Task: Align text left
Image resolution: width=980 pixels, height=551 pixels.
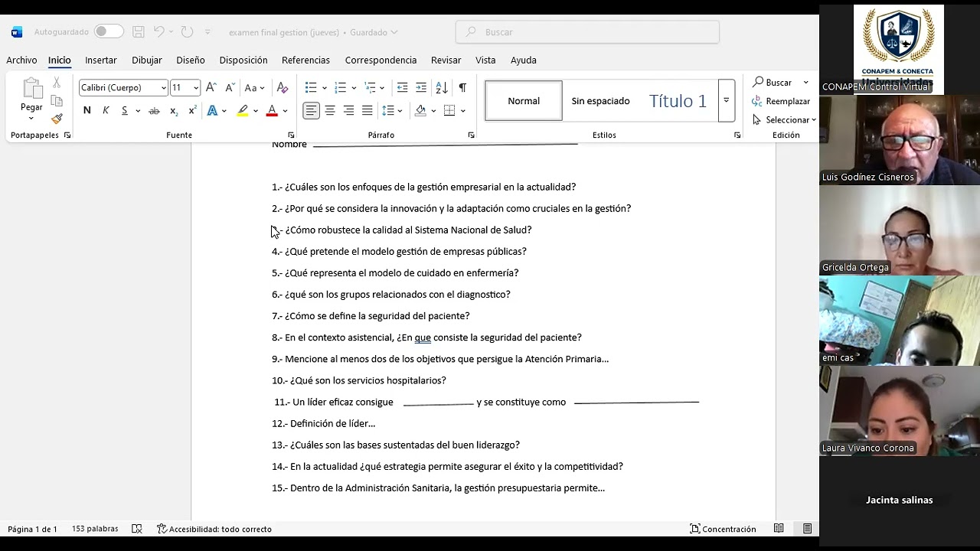Action: (x=312, y=111)
